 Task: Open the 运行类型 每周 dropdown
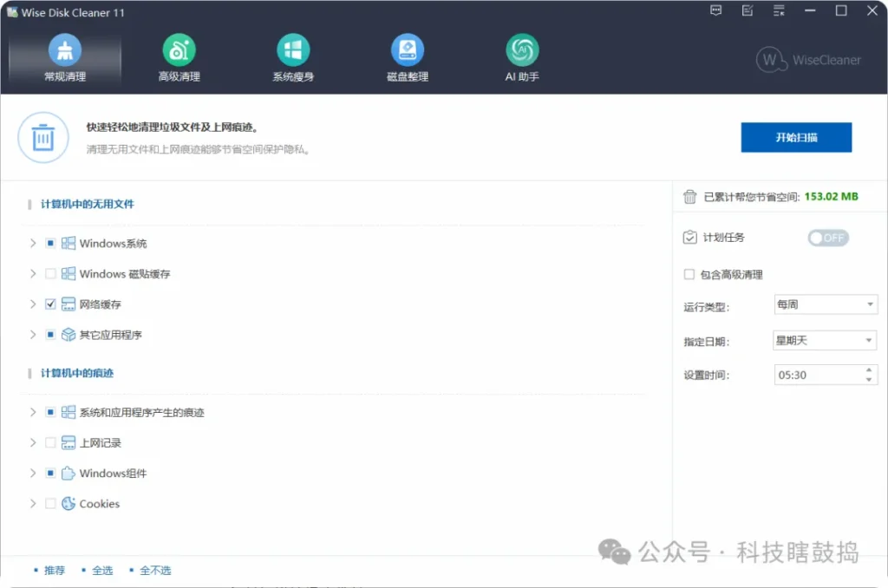pos(826,304)
